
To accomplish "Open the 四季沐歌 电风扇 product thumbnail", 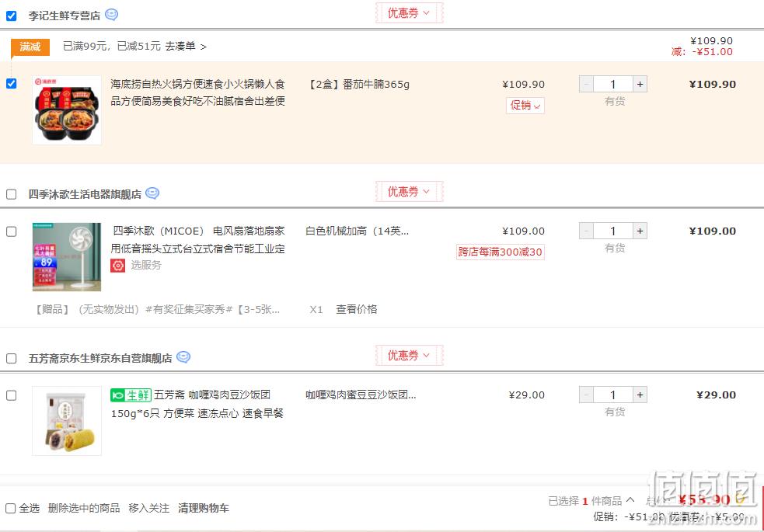I will click(x=67, y=257).
